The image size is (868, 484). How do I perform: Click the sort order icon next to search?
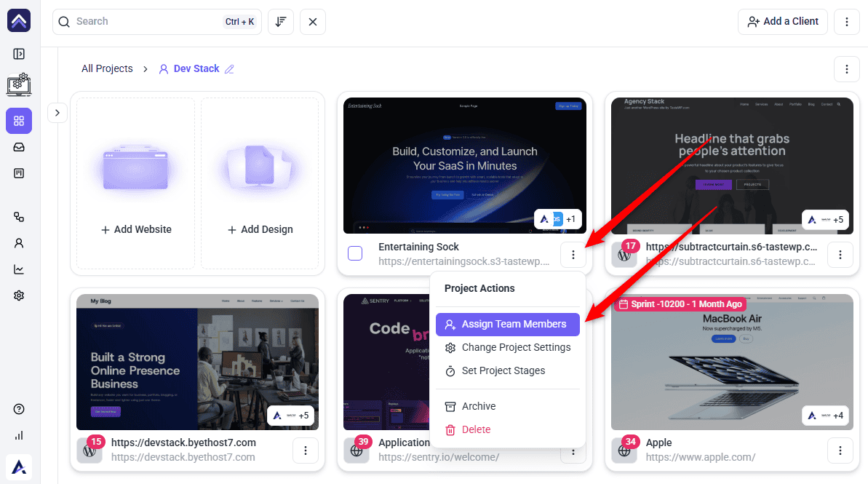pos(281,22)
